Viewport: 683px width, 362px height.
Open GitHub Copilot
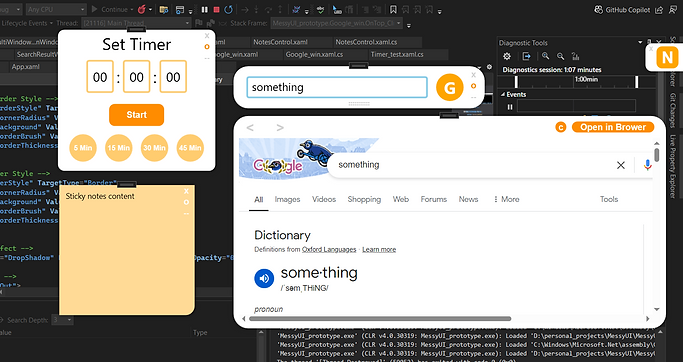click(x=622, y=10)
